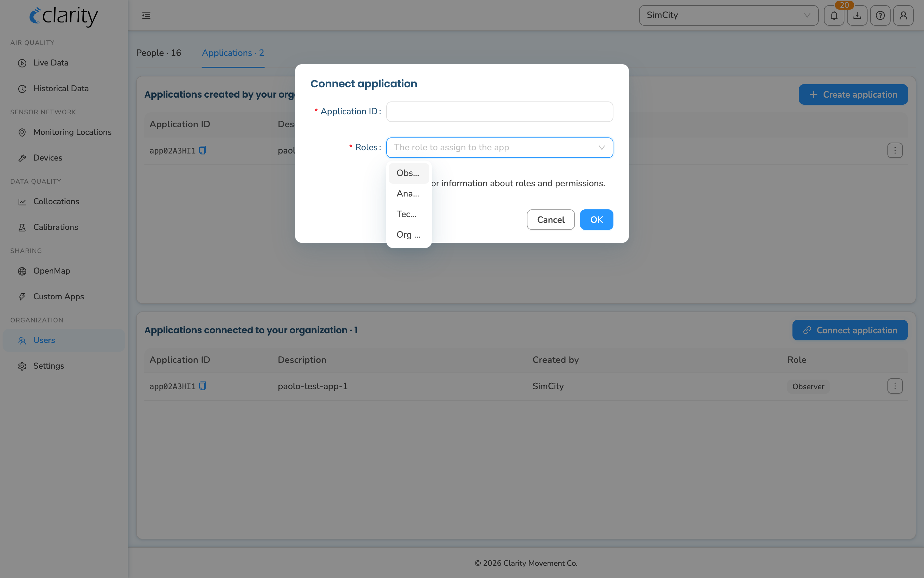The height and width of the screenshot is (578, 924).
Task: Open row actions menu for created app
Action: (x=894, y=150)
